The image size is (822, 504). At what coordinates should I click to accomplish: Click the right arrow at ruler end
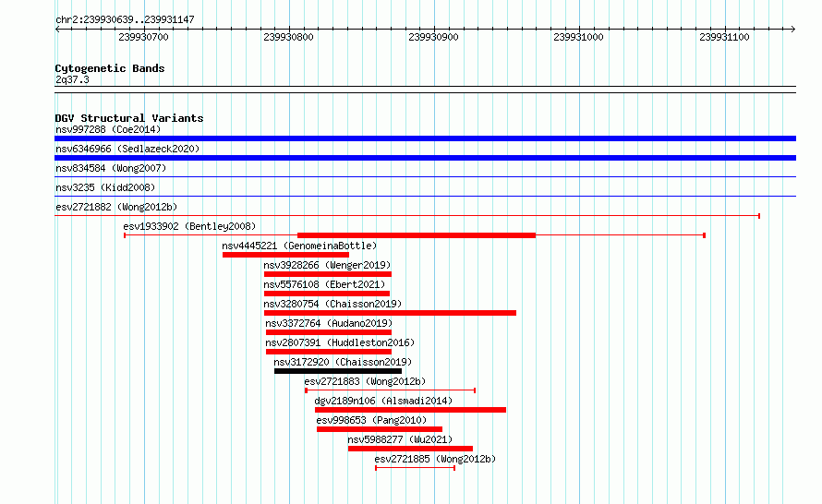[x=792, y=30]
